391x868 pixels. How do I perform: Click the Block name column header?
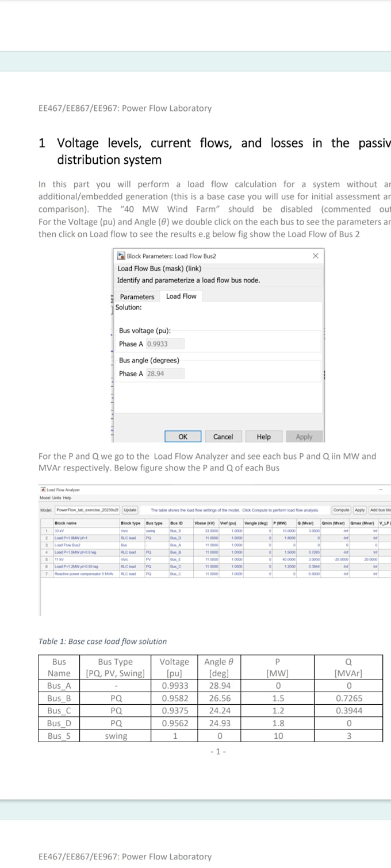click(x=86, y=523)
